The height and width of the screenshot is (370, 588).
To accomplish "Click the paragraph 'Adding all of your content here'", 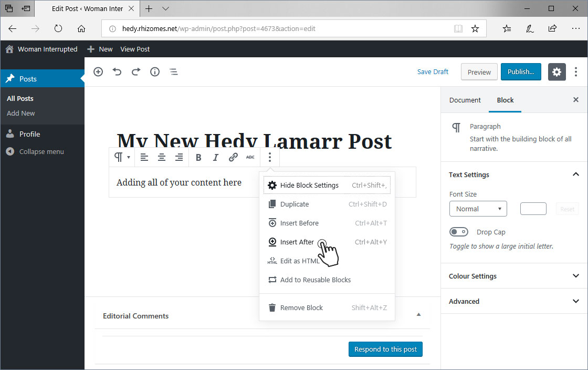I will (179, 182).
